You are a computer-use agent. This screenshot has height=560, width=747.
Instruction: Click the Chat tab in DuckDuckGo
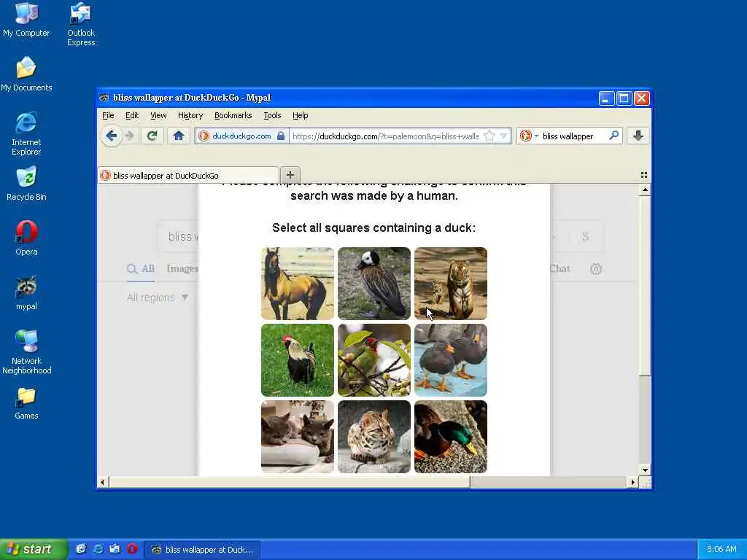(560, 268)
